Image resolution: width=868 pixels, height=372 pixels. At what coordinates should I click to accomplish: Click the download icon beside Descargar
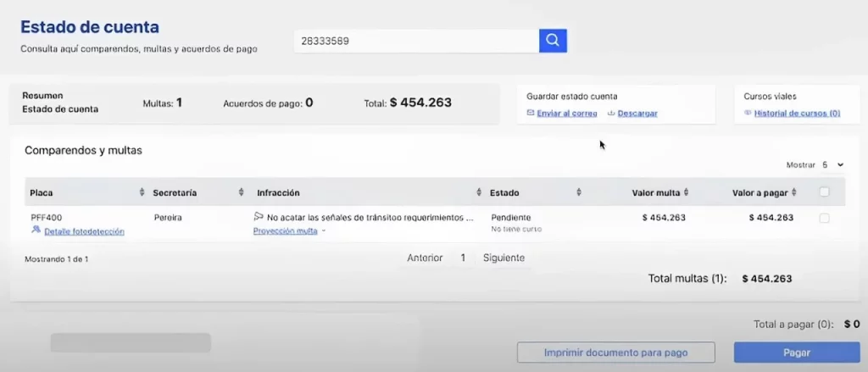pos(612,113)
